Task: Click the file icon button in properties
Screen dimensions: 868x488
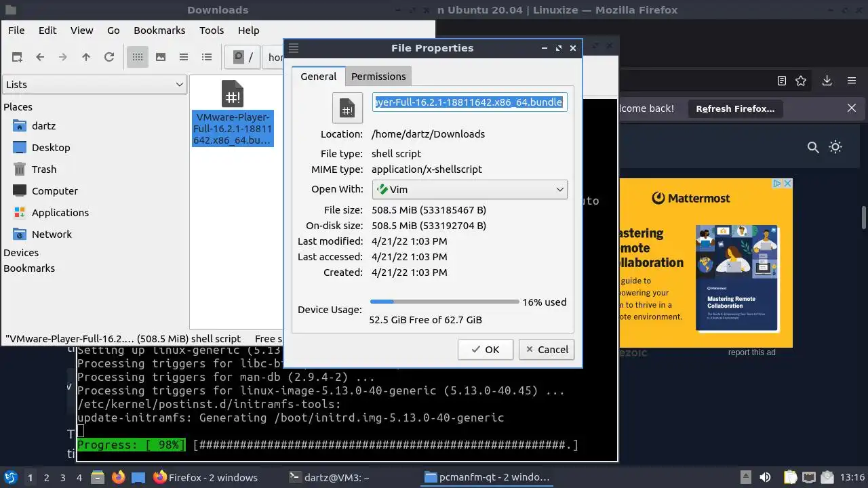Action: [347, 107]
